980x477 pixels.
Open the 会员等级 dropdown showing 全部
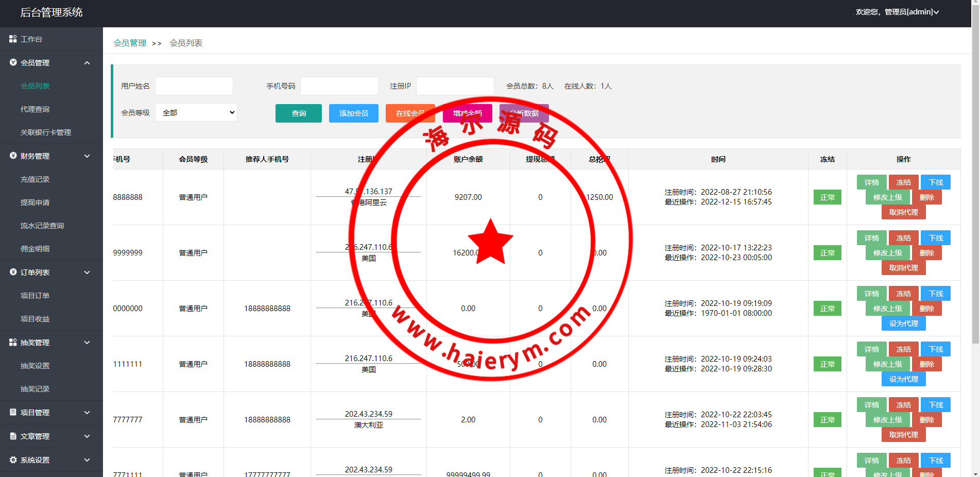pos(196,113)
